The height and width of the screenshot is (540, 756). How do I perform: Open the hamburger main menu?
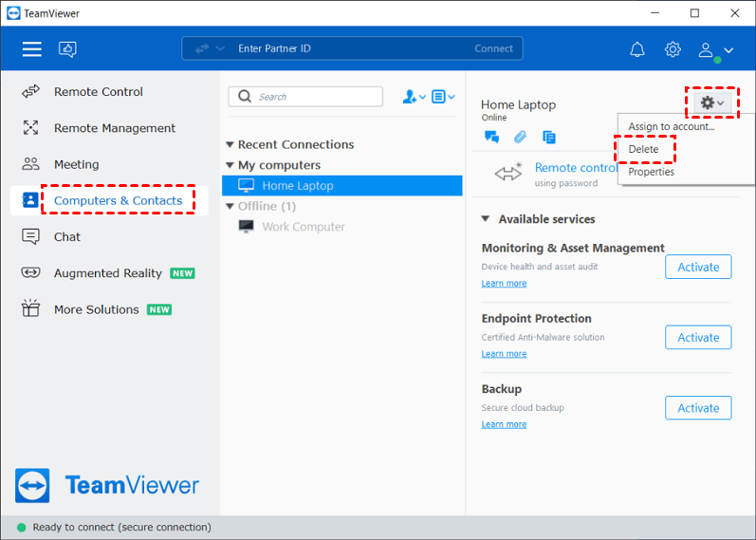[x=32, y=49]
